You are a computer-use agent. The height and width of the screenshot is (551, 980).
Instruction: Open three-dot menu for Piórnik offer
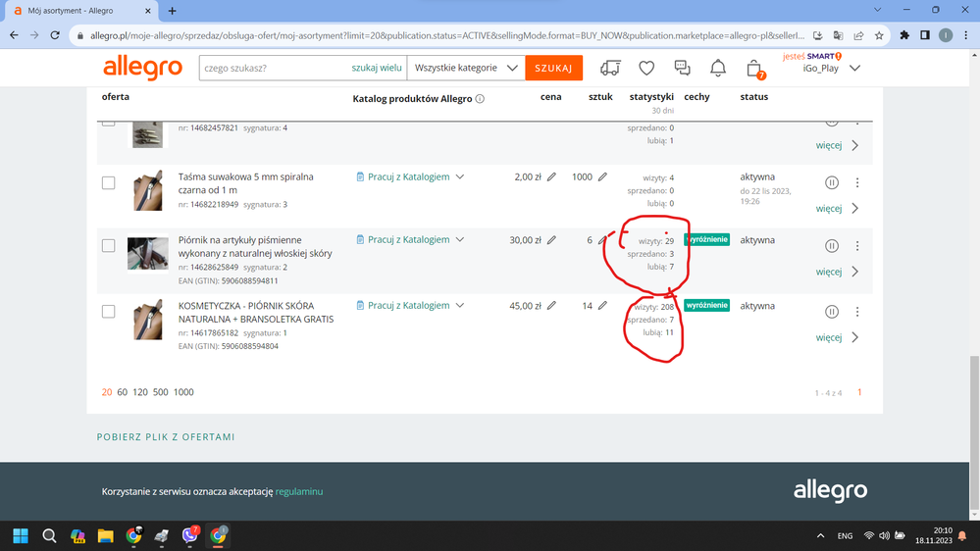[857, 245]
